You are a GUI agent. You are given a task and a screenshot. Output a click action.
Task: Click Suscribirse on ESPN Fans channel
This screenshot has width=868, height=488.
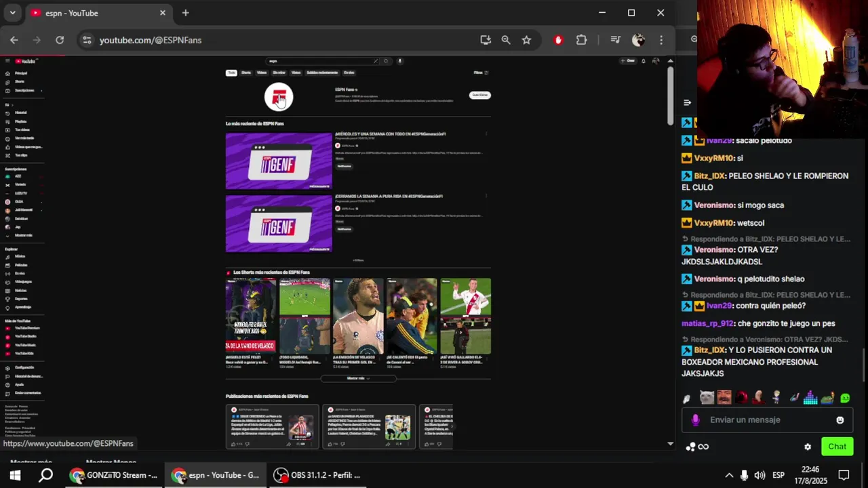[x=479, y=95]
